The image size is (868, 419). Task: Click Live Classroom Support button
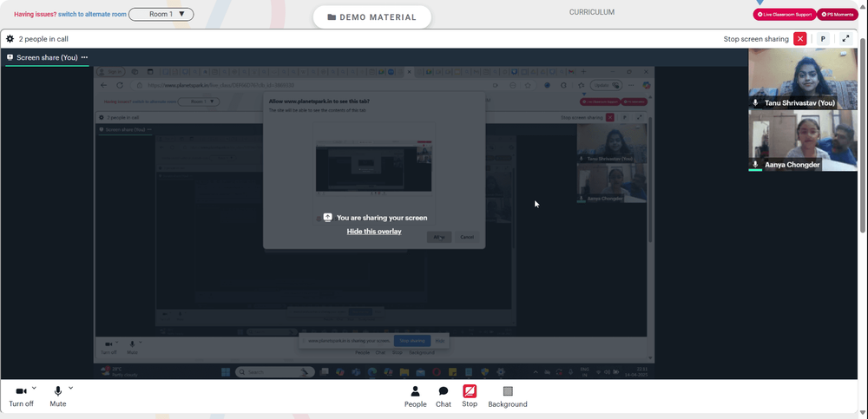785,15
